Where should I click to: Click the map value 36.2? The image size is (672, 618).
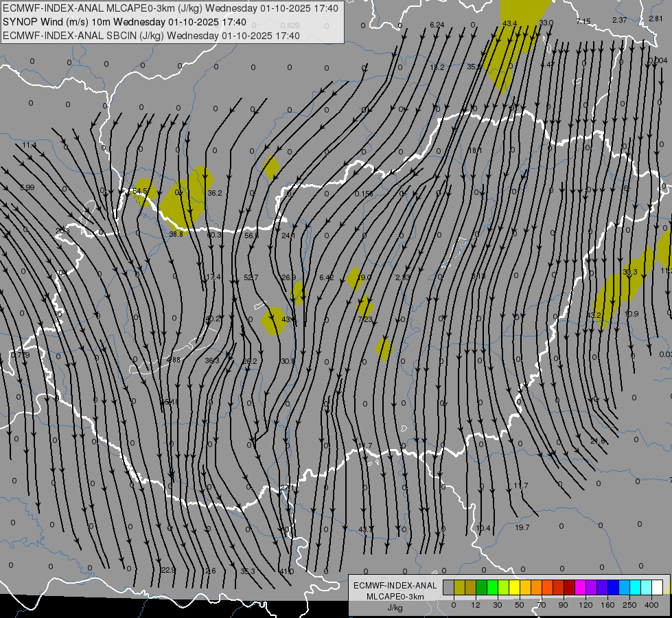tap(215, 193)
